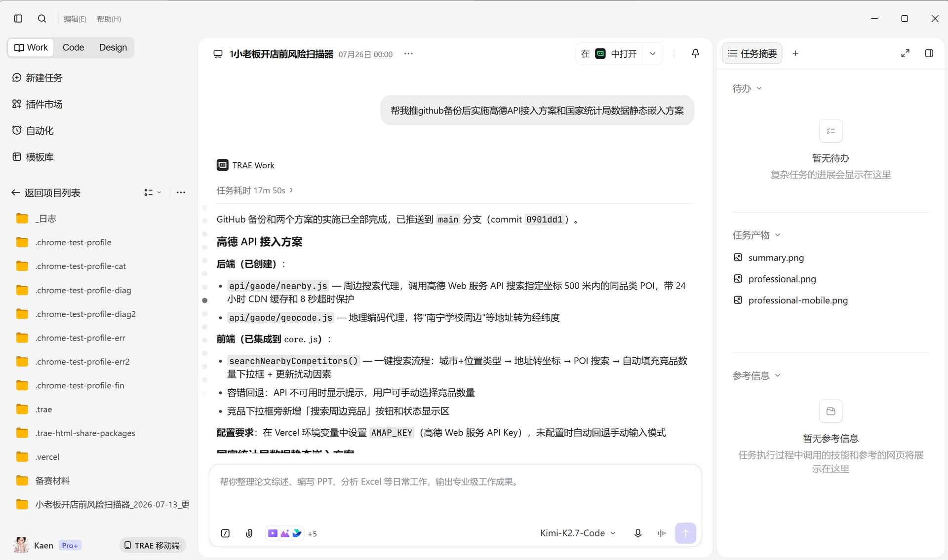Click the TRAE Work agent icon

pyautogui.click(x=222, y=165)
